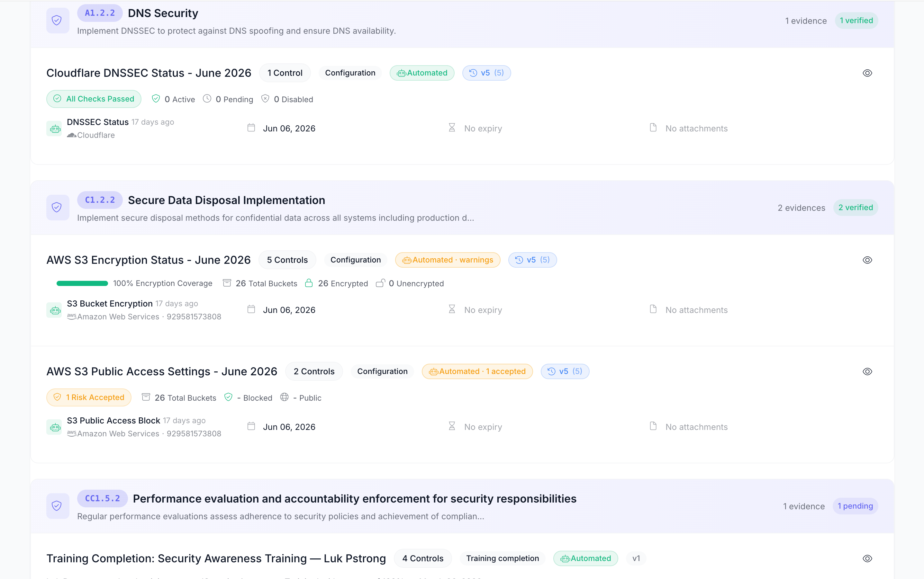
Task: Open version history v5 for AWS S3 Encryption Status
Action: pyautogui.click(x=532, y=260)
